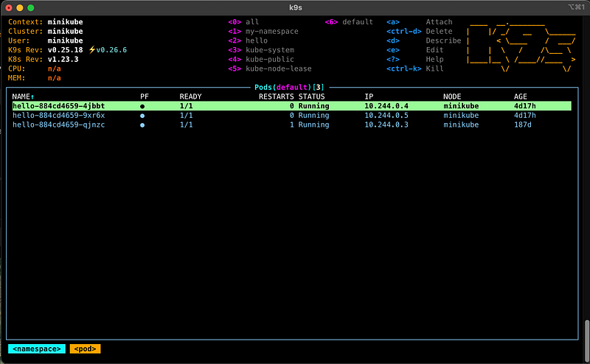Click the yellow minimize window button
Screen dimensions: 590x364
(x=20, y=7)
